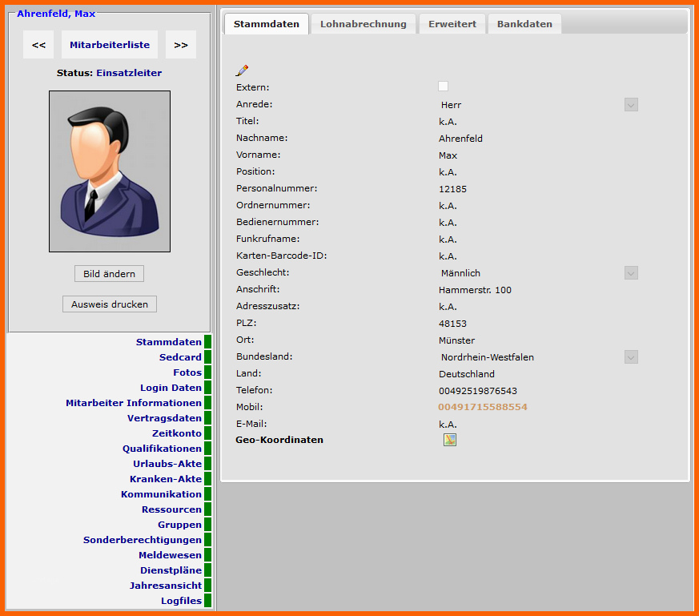Click the employee avatar photo

click(x=110, y=171)
